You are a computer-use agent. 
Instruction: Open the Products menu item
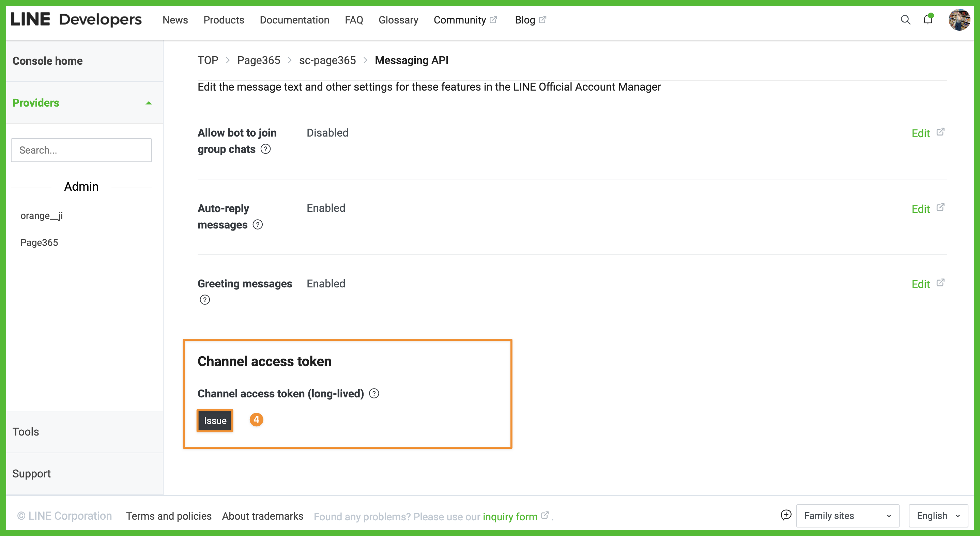point(224,20)
